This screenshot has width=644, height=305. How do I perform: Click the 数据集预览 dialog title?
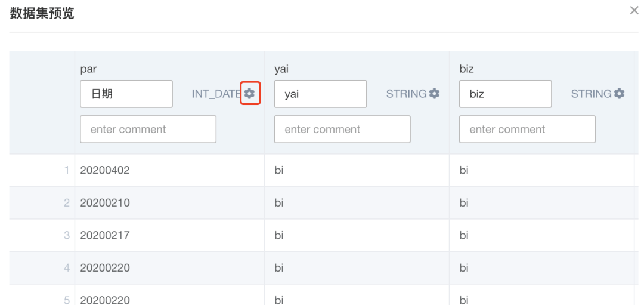[x=42, y=13]
